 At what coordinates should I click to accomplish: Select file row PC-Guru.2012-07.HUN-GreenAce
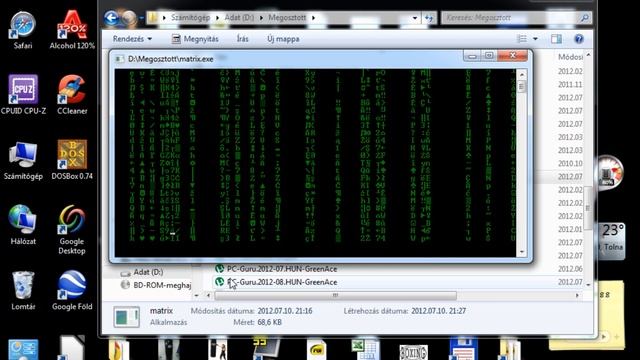pos(282,269)
